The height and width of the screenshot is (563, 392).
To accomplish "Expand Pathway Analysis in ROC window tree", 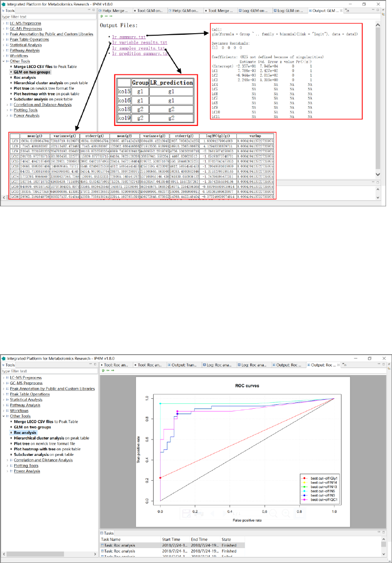I will 3,405.
